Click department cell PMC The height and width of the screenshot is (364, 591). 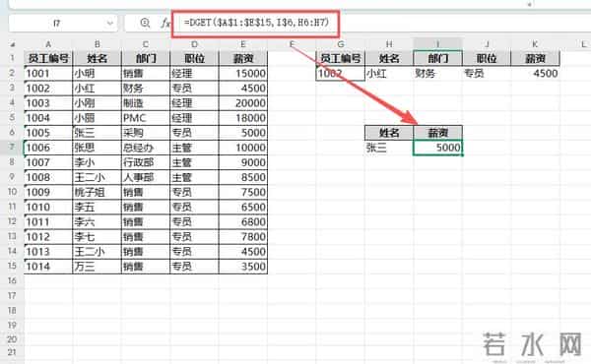(146, 118)
